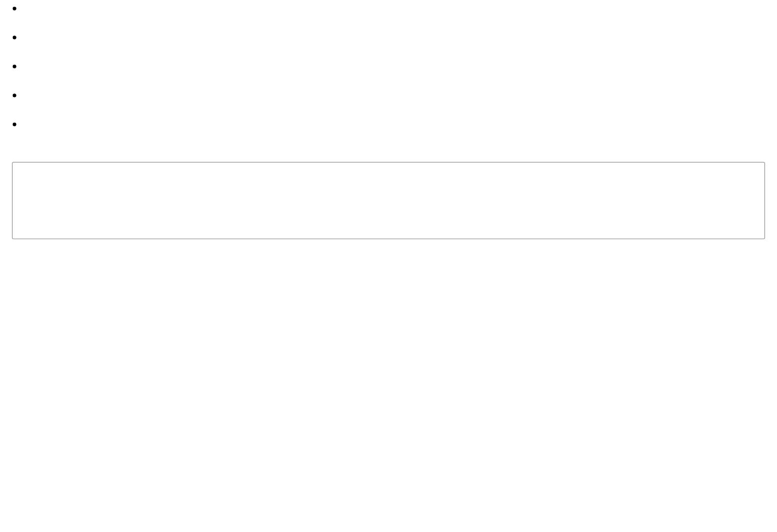
Task: Click the fifth bullet point marker
Action: pyautogui.click(x=14, y=124)
